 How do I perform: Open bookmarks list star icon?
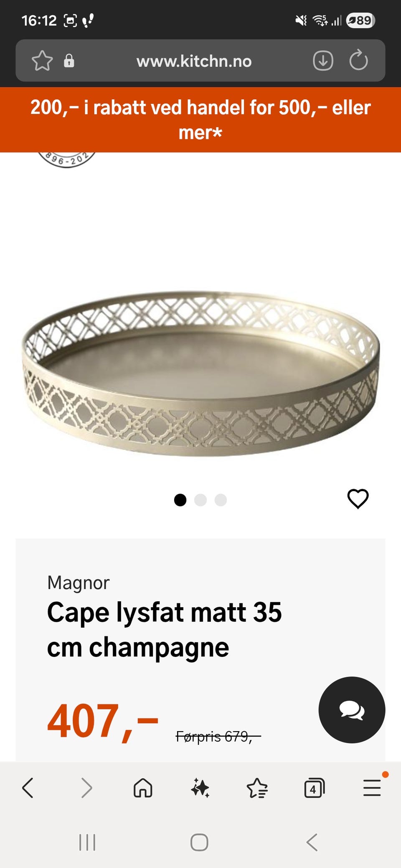(x=257, y=788)
